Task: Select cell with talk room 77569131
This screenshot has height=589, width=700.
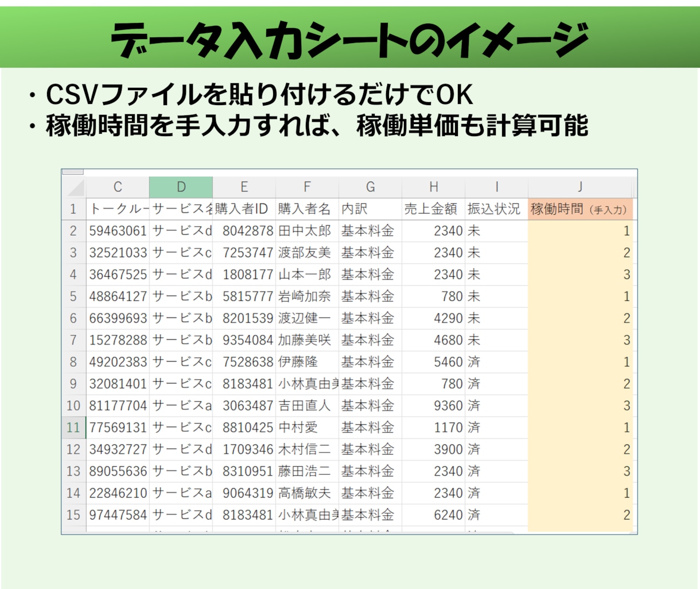Action: [118, 428]
